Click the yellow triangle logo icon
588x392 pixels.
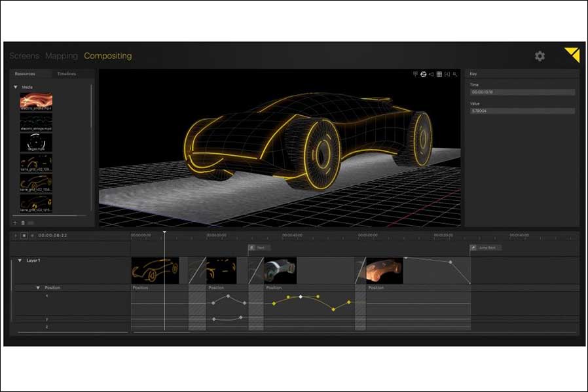point(573,55)
